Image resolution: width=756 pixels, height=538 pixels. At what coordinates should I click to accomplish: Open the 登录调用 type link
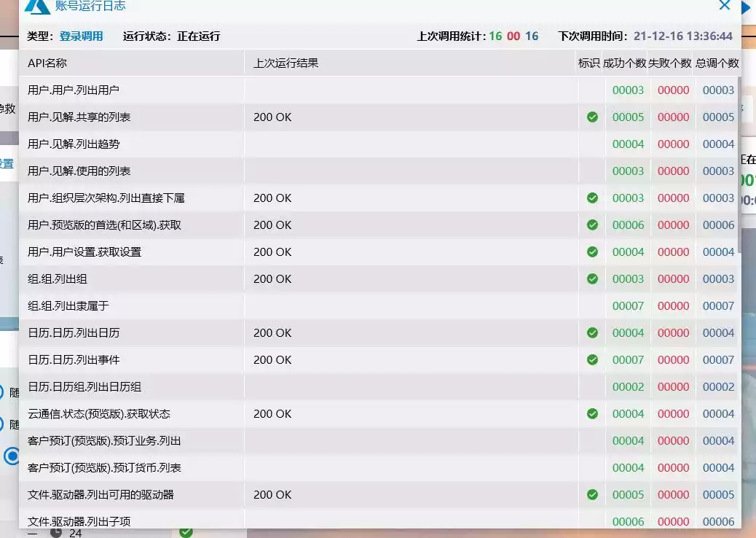pyautogui.click(x=81, y=36)
